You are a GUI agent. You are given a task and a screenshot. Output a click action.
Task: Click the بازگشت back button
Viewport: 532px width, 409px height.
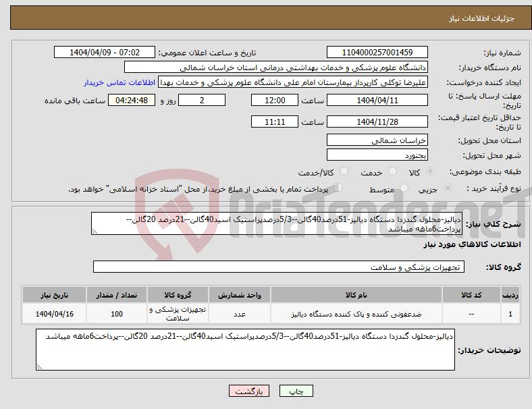(x=249, y=391)
